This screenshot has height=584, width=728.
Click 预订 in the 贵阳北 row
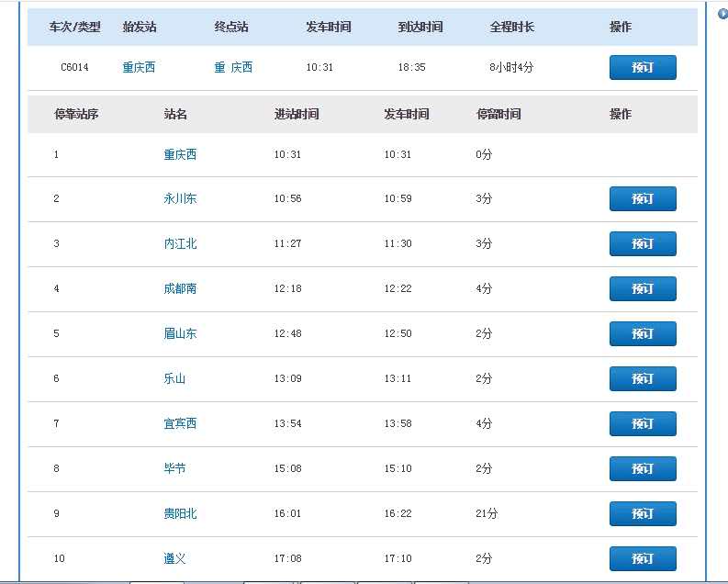click(x=643, y=513)
